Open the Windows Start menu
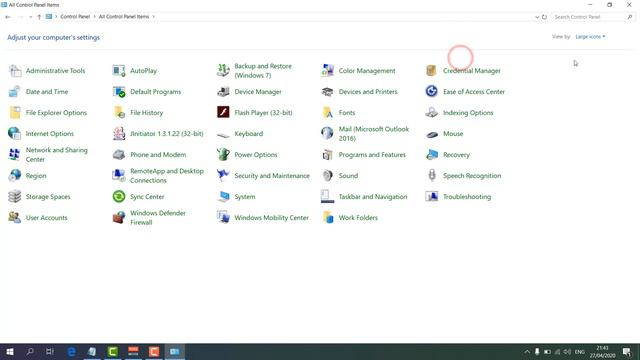The height and width of the screenshot is (360, 640). click(10, 351)
